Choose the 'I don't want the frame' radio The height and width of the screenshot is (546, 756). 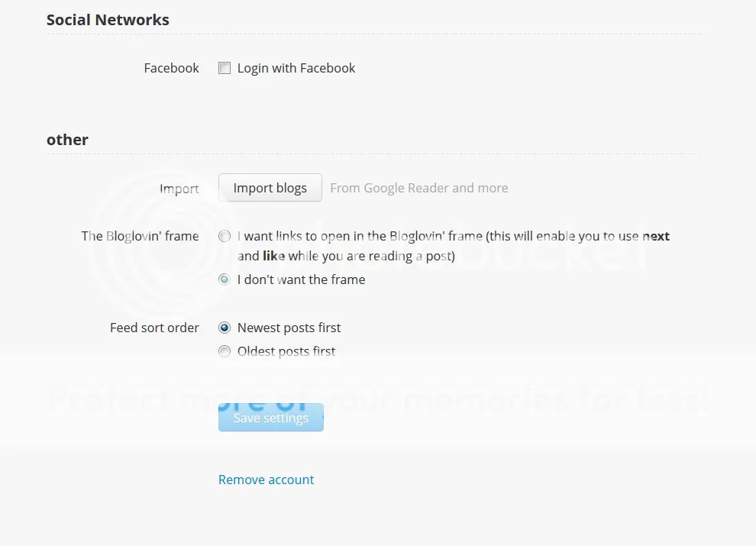tap(225, 279)
